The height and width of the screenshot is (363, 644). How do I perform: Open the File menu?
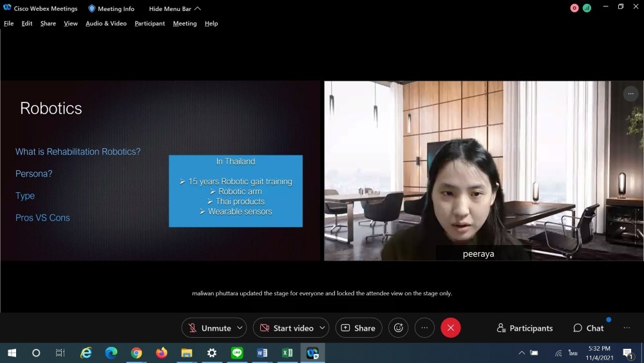8,23
